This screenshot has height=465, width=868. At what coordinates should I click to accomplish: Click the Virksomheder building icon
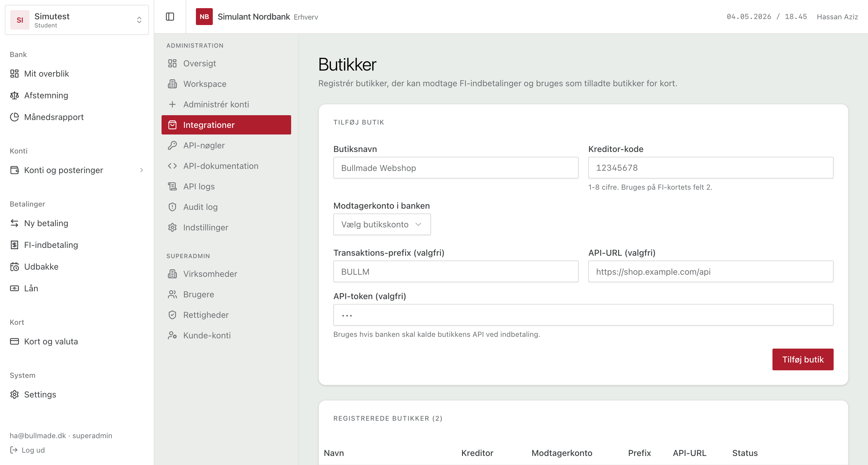pos(172,274)
